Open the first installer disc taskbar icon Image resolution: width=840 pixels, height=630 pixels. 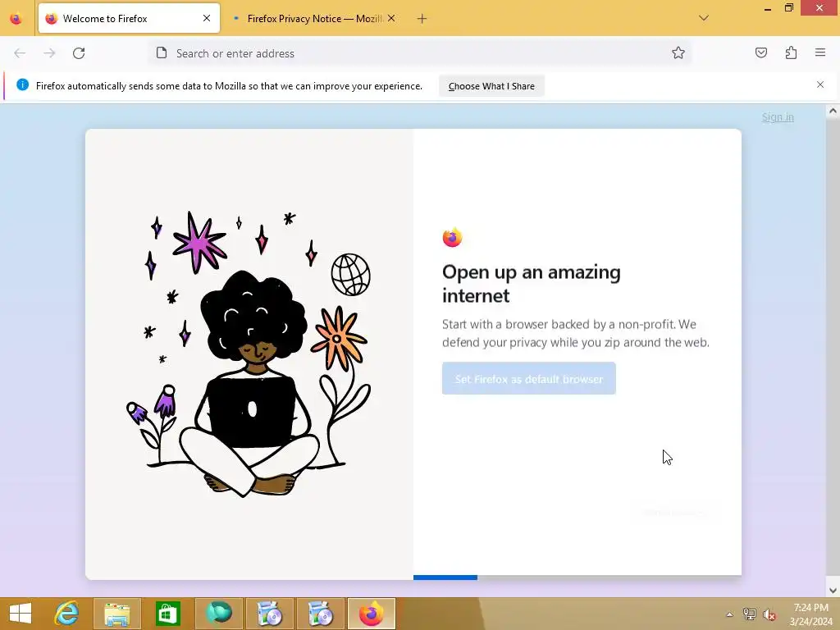[269, 614]
